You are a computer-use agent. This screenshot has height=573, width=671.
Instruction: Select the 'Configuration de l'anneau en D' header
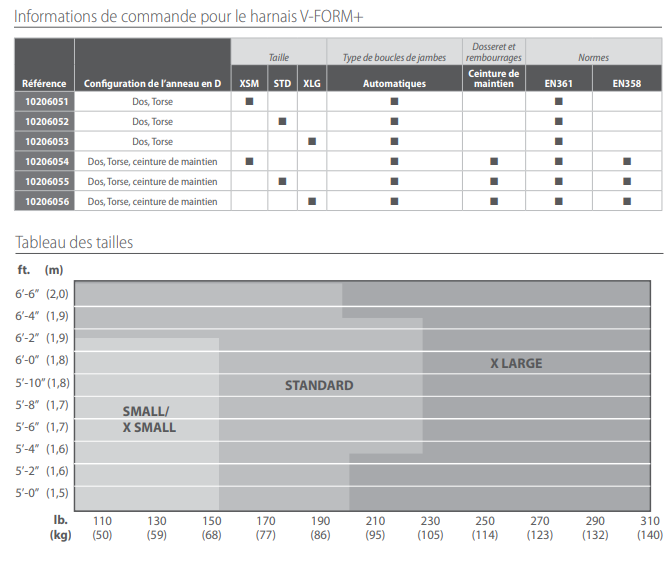pos(152,84)
